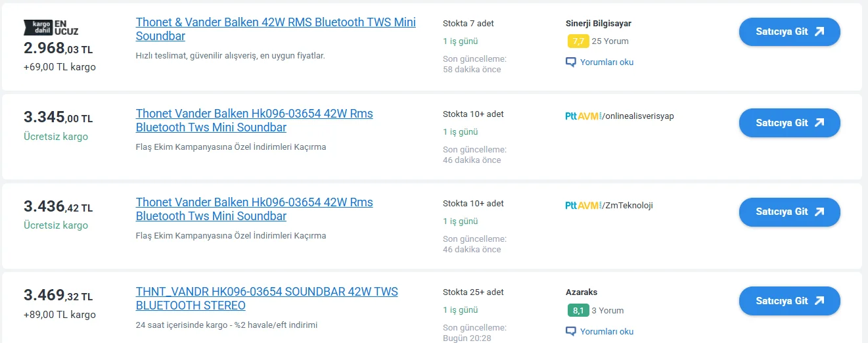Click the green 8,1 rating badge
Screen dimensions: 868x343
tap(578, 311)
